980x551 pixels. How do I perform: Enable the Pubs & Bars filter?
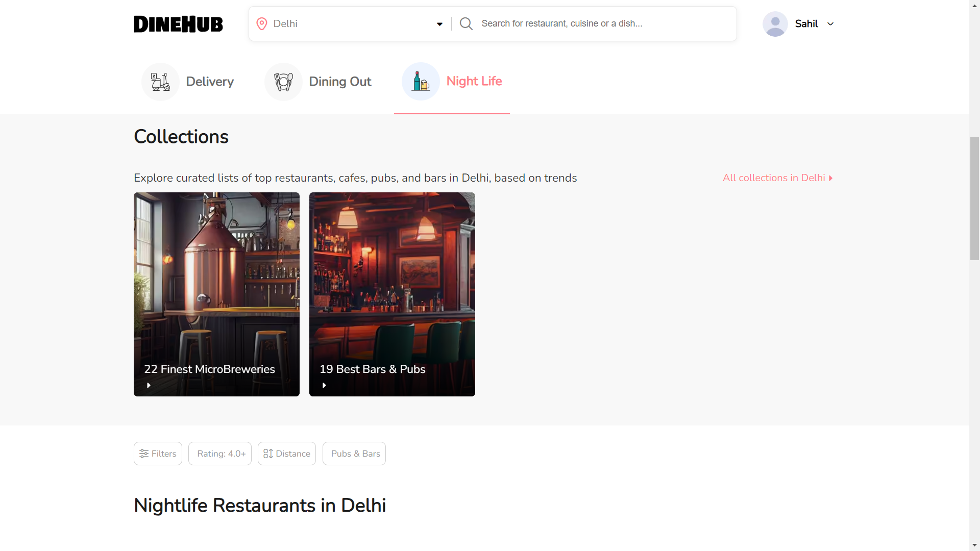click(x=354, y=453)
